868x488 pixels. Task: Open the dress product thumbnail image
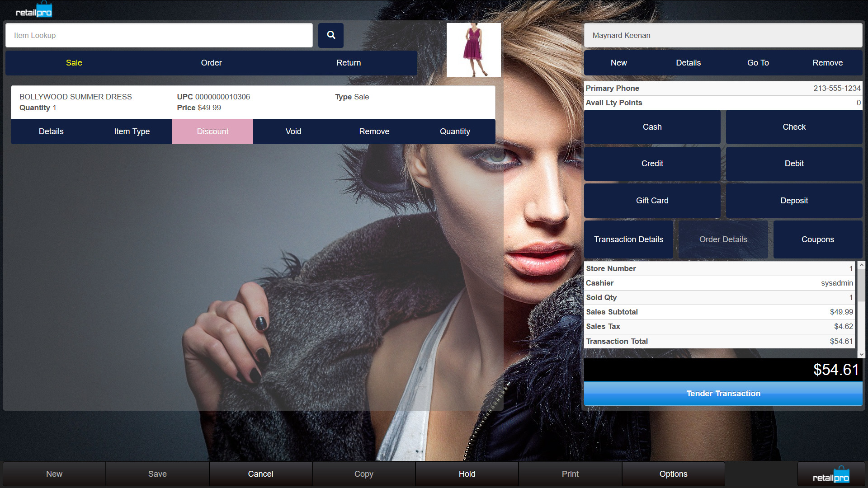click(x=473, y=50)
